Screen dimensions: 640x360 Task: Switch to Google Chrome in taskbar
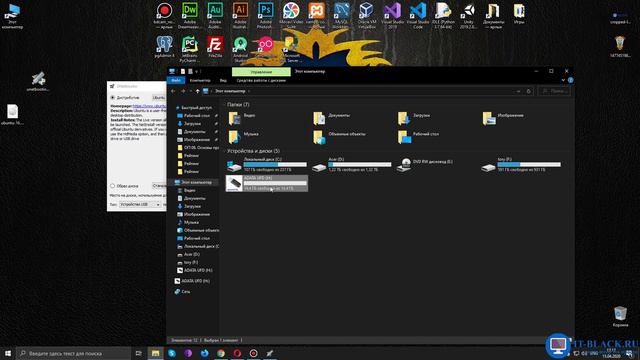pyautogui.click(x=221, y=353)
